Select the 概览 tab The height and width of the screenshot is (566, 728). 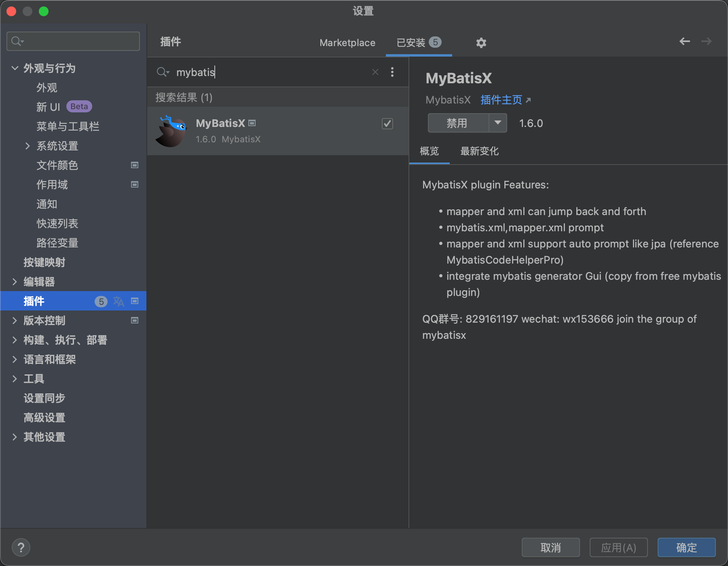[429, 151]
